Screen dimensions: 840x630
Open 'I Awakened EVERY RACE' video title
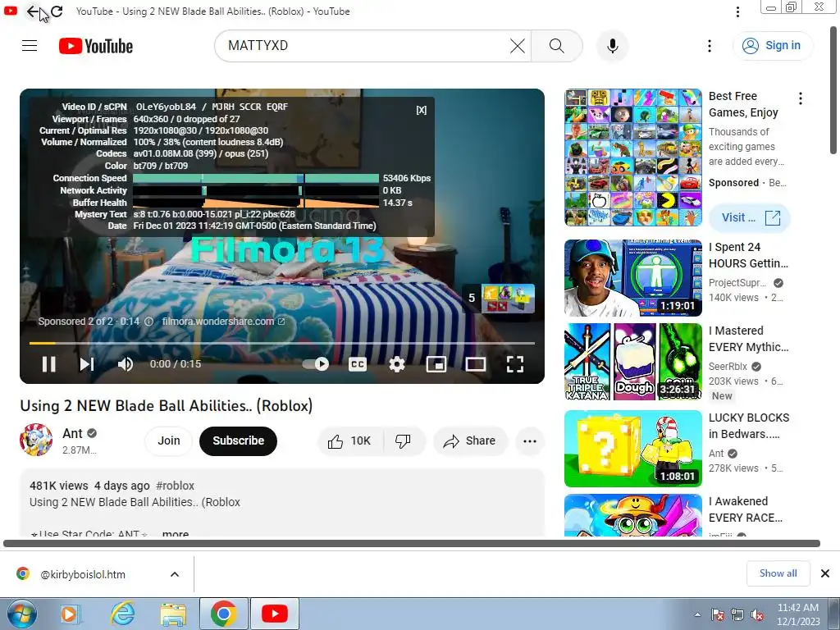click(746, 509)
